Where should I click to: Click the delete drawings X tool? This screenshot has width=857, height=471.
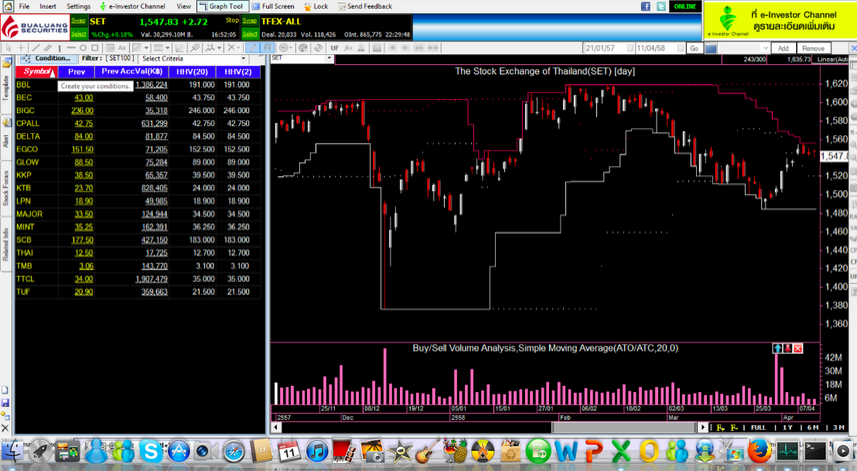[231, 48]
